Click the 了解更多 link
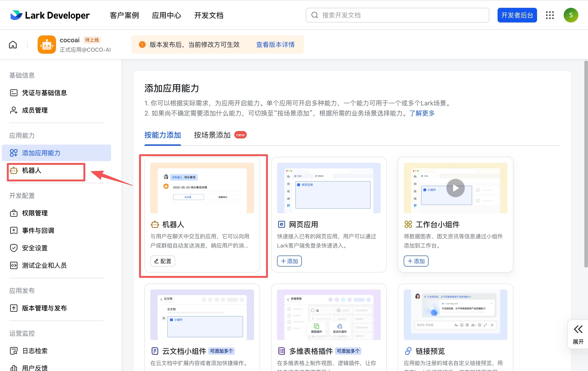The width and height of the screenshot is (588, 371). 422,113
